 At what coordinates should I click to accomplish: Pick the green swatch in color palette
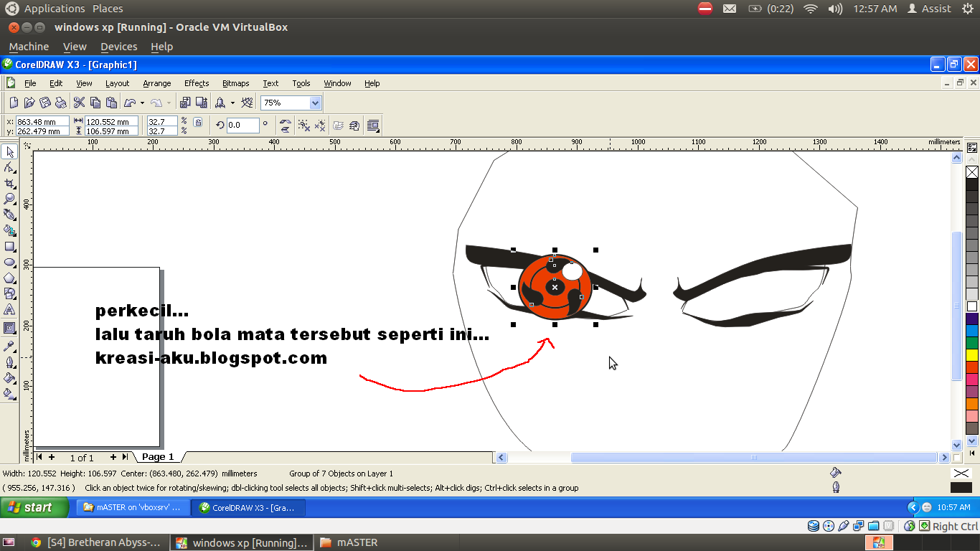pos(972,343)
